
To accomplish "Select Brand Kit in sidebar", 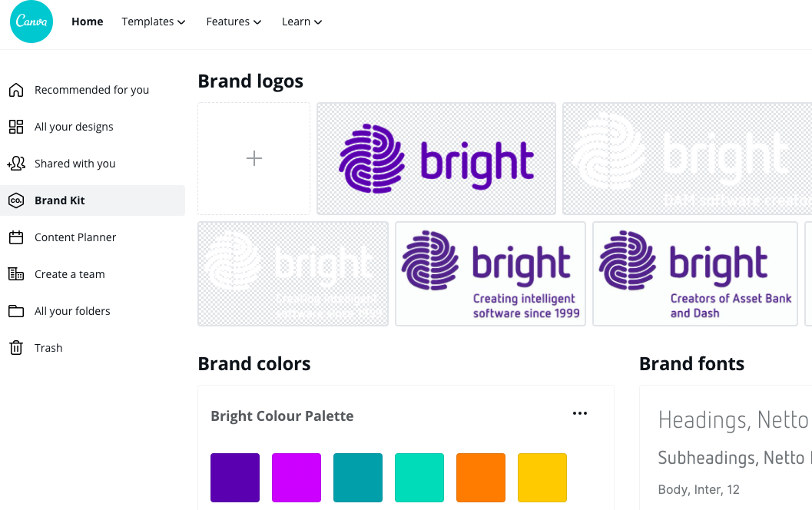I will [x=93, y=200].
